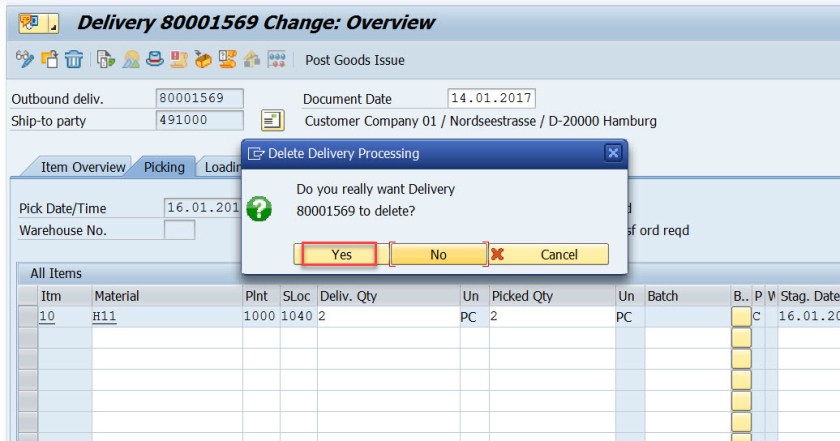Open the ship-to party address detail icon

272,121
